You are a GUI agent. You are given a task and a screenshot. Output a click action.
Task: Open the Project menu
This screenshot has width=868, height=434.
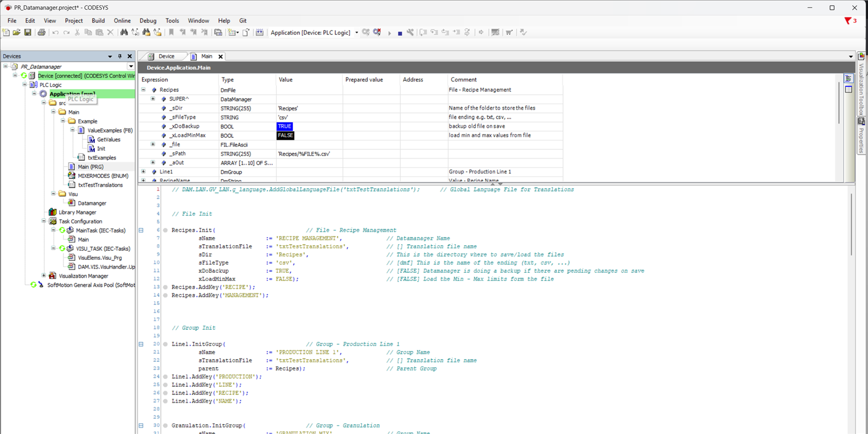coord(74,21)
